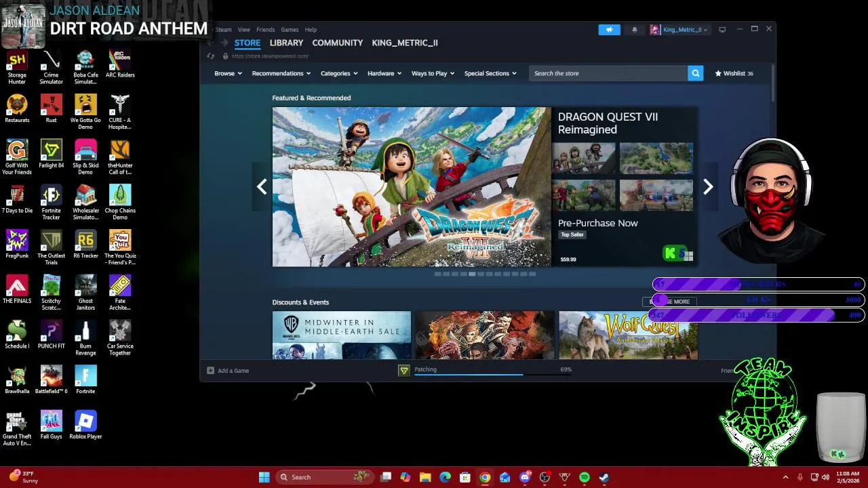Select the ARC Raiders desktop icon
The width and height of the screenshot is (868, 488).
[x=120, y=64]
